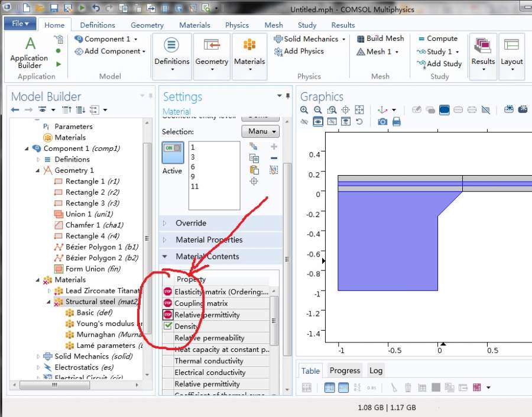Select Chamfer 1 (cha1) in the tree

89,225
